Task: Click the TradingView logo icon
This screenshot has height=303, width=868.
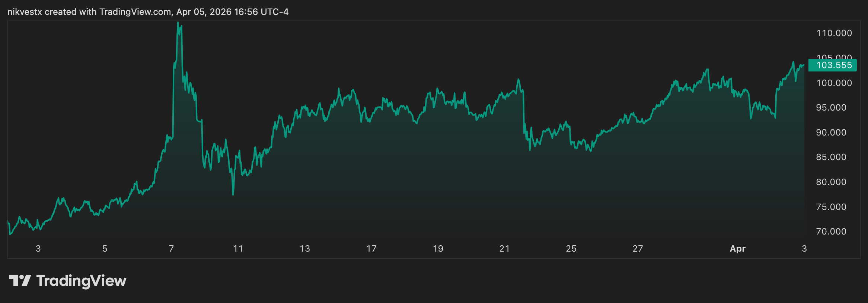Action: (x=20, y=280)
